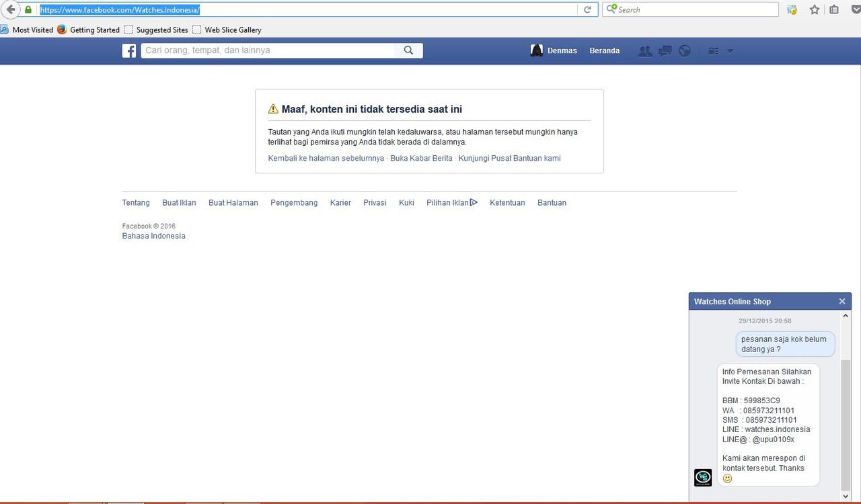
Task: Open the Suggested Sites bookmark
Action: pos(156,30)
